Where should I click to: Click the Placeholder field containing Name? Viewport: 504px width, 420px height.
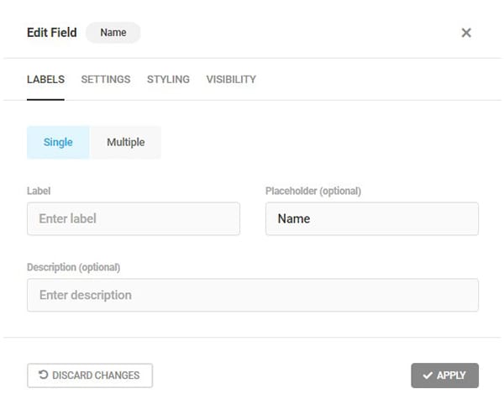tap(371, 218)
